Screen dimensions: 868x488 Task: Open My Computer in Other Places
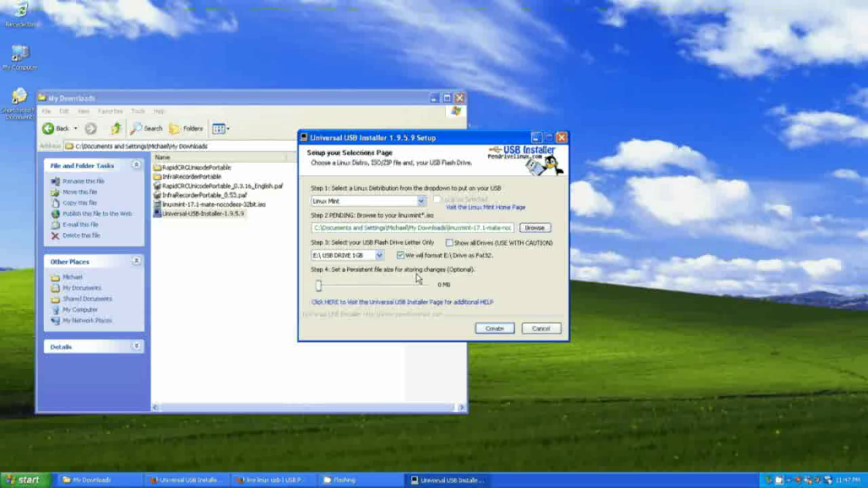coord(80,309)
